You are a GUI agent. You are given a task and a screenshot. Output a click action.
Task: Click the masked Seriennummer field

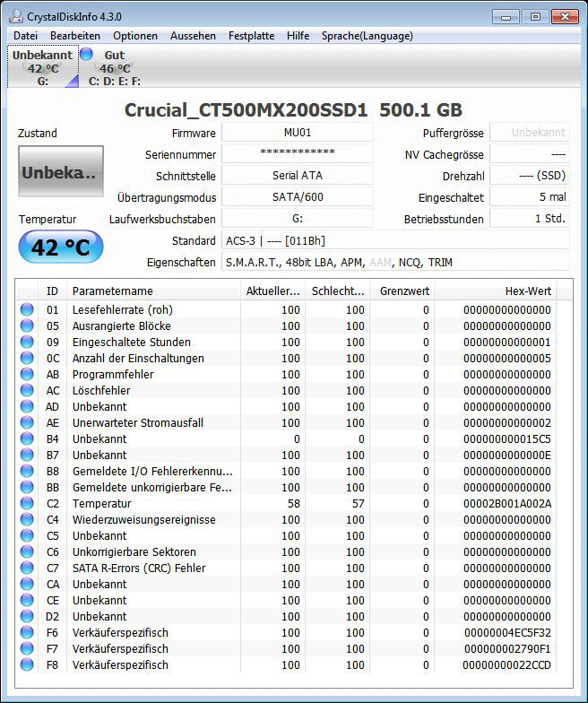298,154
